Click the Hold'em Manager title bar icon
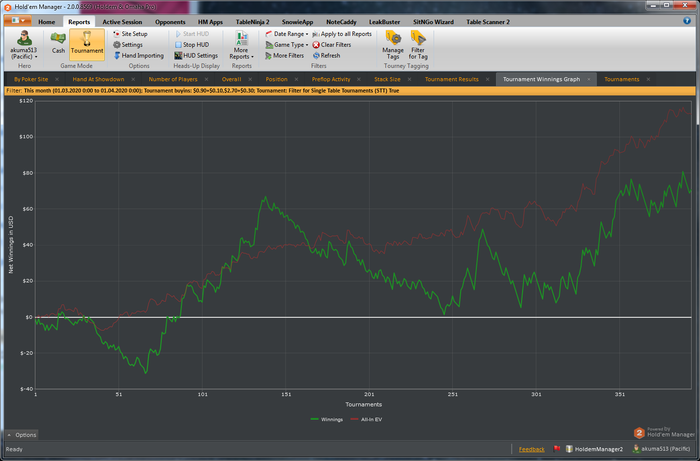Viewport: 700px width, 461px height. point(8,7)
